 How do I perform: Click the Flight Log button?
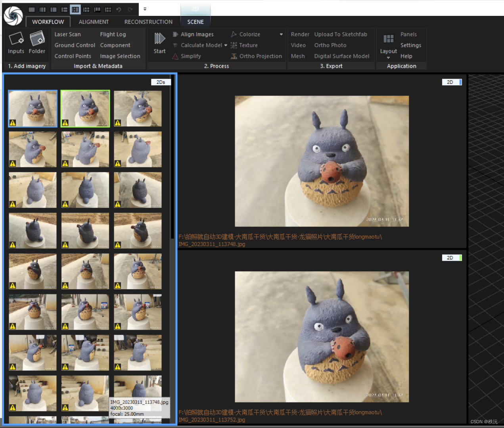pyautogui.click(x=113, y=35)
